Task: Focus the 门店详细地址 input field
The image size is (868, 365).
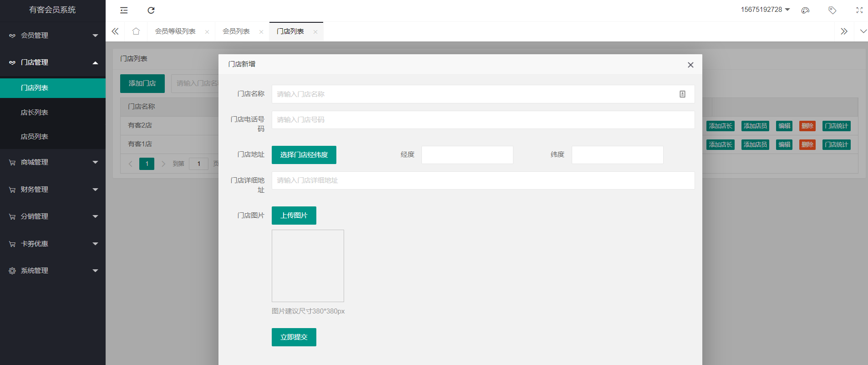Action: coord(483,180)
